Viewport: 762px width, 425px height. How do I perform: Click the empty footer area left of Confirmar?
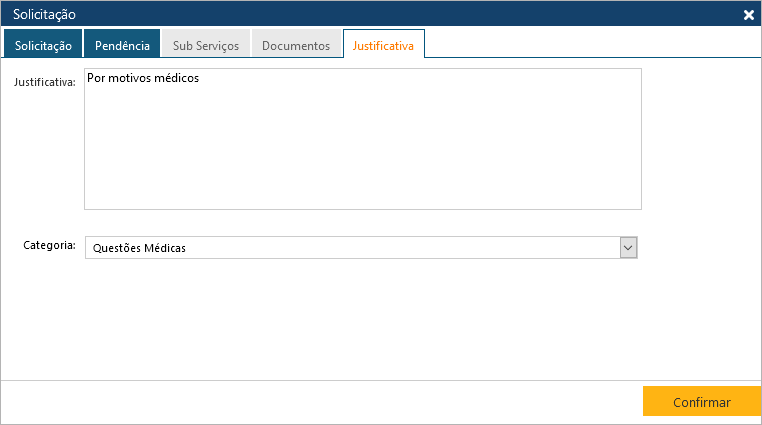pos(320,402)
